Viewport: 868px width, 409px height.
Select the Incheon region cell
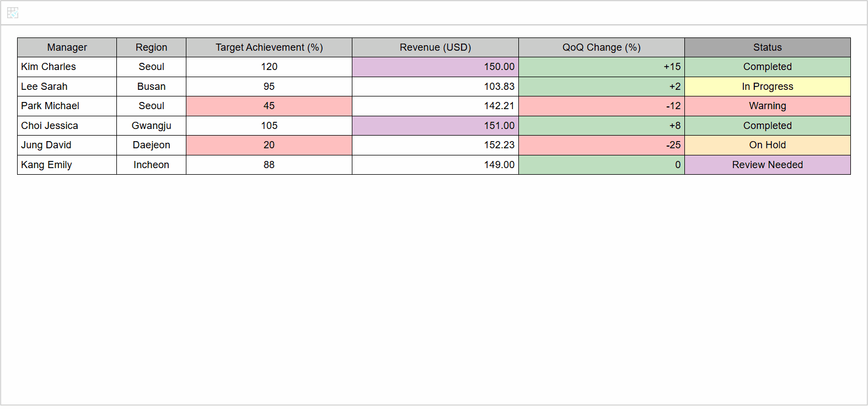pos(151,165)
